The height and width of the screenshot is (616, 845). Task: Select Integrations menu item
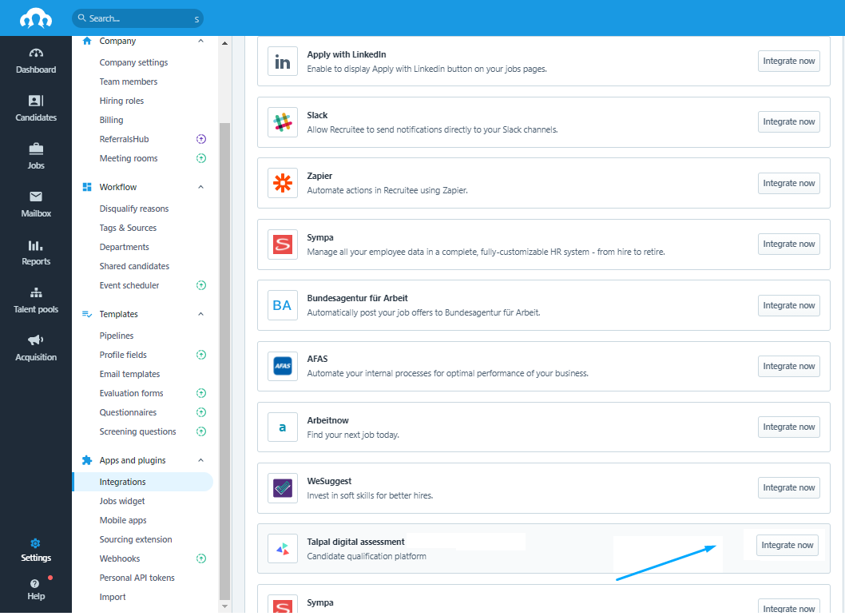pos(143,482)
